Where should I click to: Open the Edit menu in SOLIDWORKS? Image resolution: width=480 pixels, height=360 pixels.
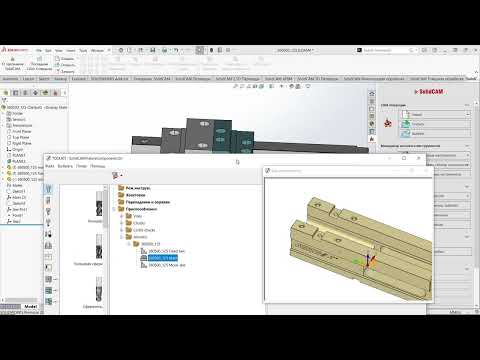tap(48, 50)
